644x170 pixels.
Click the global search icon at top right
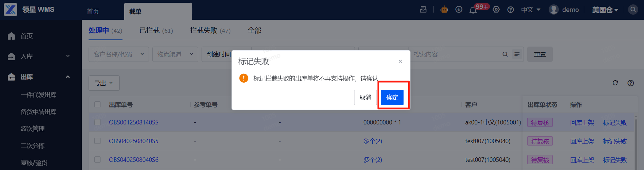point(633,10)
